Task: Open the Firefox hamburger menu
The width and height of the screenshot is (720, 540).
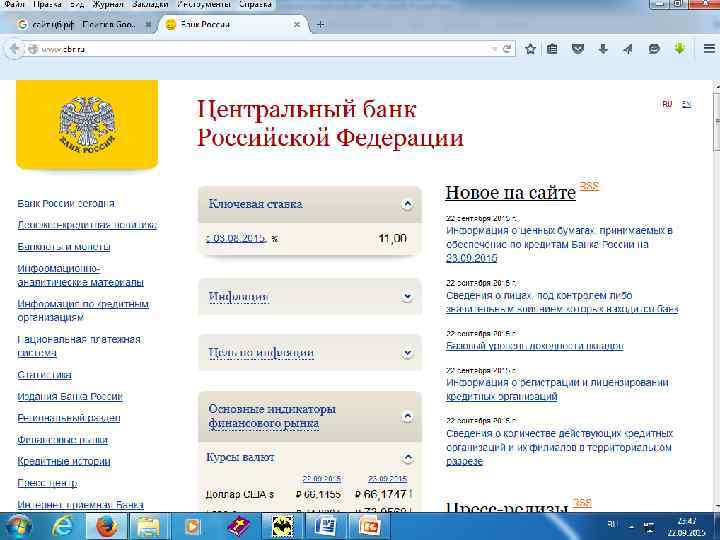Action: pyautogui.click(x=709, y=49)
